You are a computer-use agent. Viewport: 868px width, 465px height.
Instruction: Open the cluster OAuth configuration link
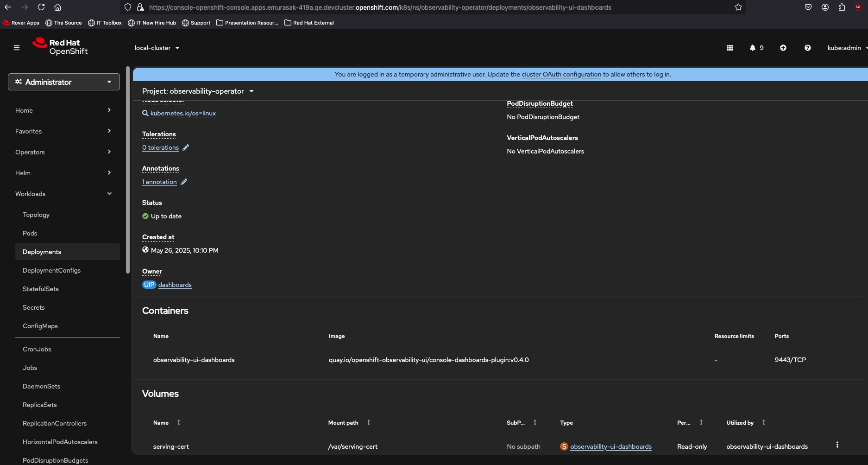(561, 74)
